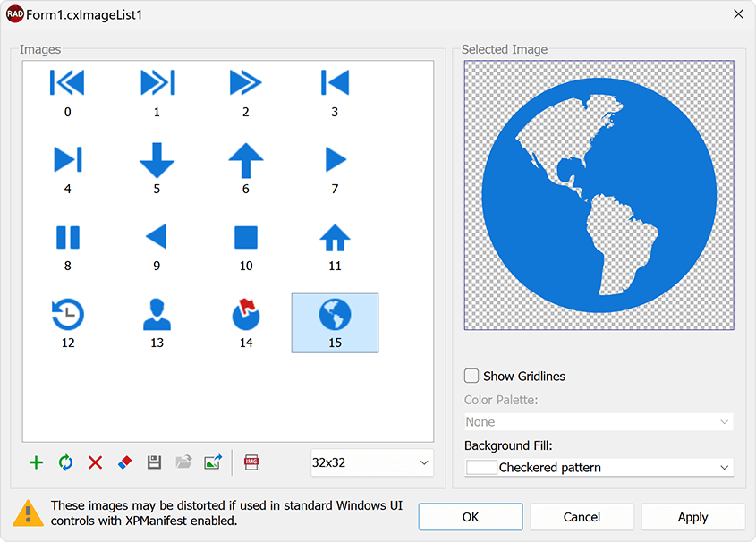Click the Save images disk icon
The image size is (756, 542).
pos(154,462)
